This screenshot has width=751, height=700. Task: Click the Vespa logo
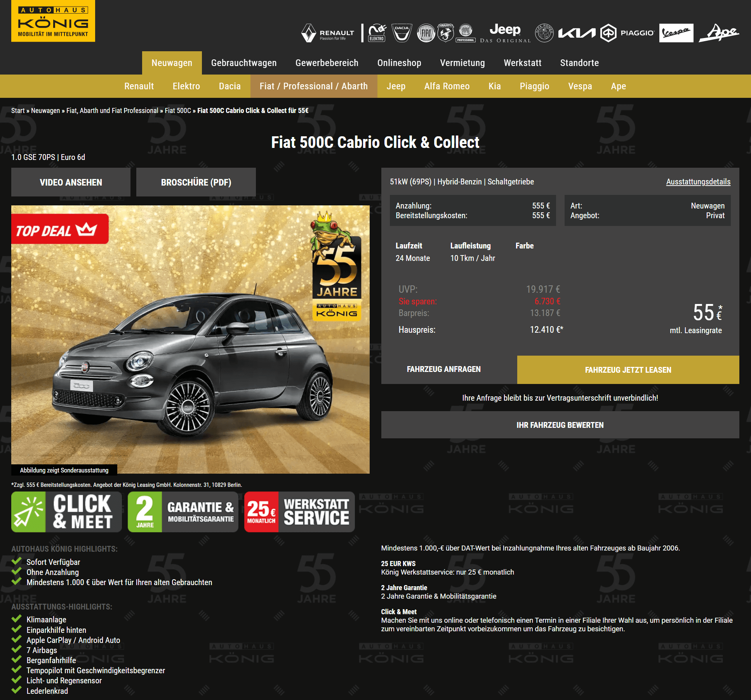[x=676, y=33]
